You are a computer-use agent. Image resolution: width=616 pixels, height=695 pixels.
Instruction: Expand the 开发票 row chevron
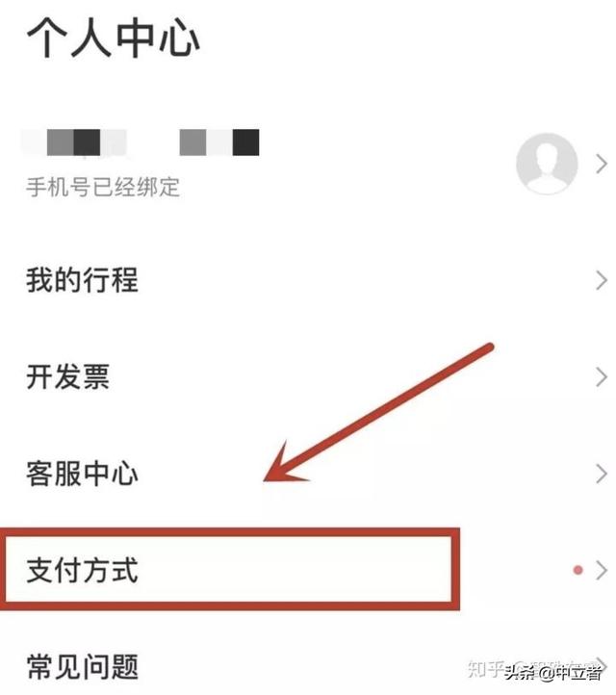[601, 377]
